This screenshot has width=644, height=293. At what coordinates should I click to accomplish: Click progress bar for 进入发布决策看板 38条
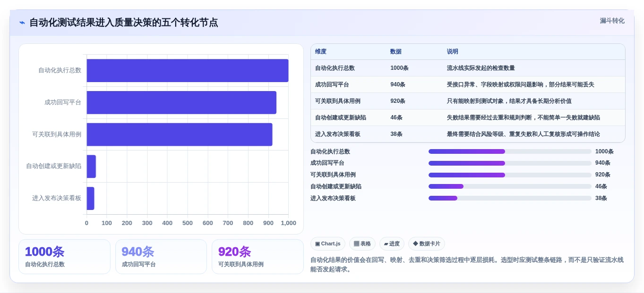(x=510, y=198)
